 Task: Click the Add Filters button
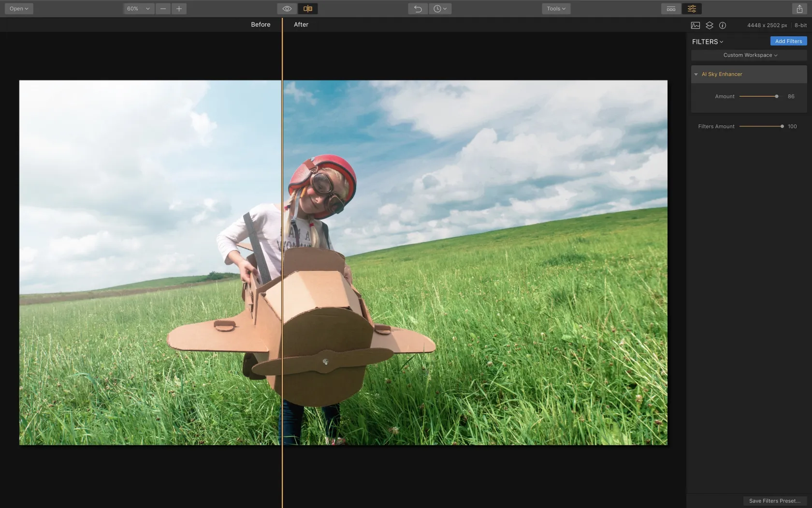[788, 41]
